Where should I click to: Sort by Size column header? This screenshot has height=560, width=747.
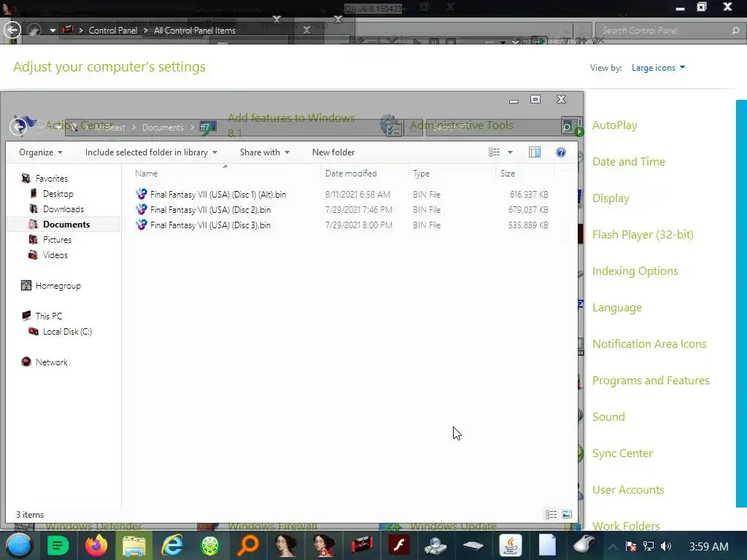click(508, 174)
